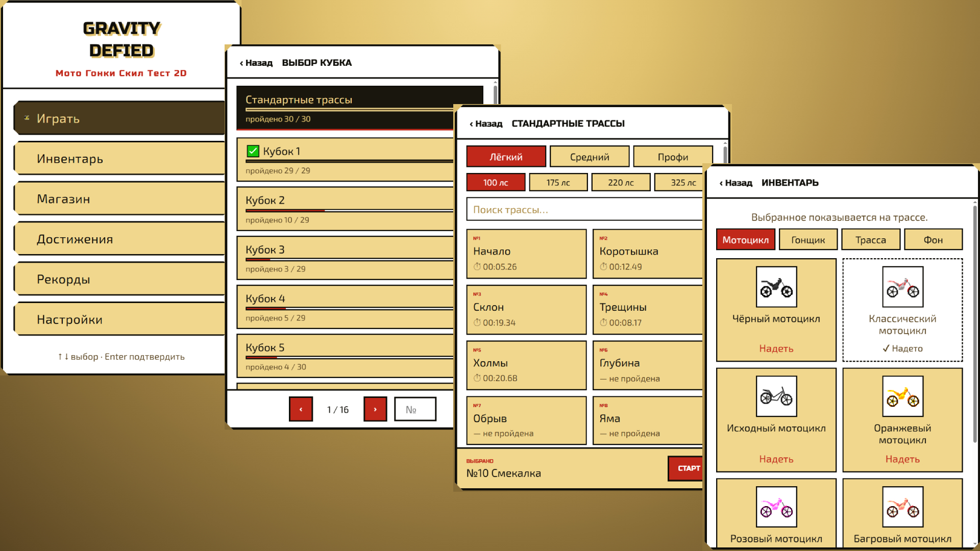Click the stopwatch icon on track Трещины
Screen dimensions: 980x551
[603, 322]
